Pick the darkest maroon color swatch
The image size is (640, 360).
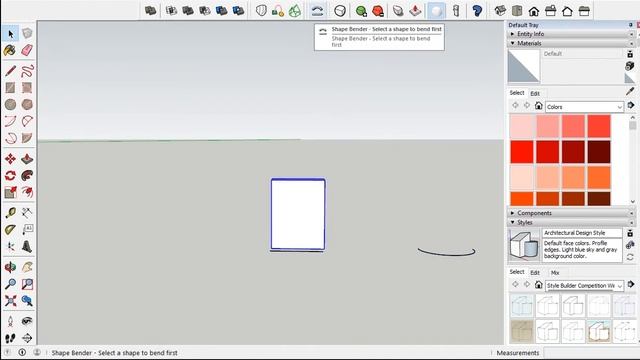[x=599, y=151]
